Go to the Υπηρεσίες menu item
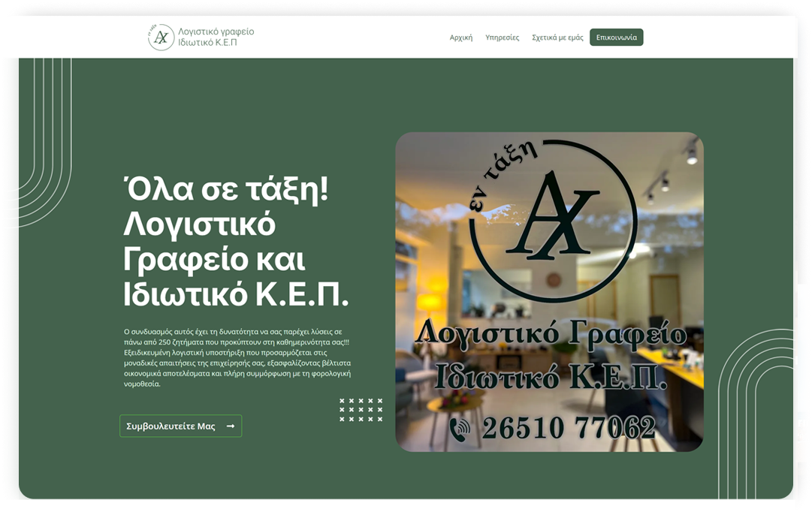812x518 pixels. (502, 38)
